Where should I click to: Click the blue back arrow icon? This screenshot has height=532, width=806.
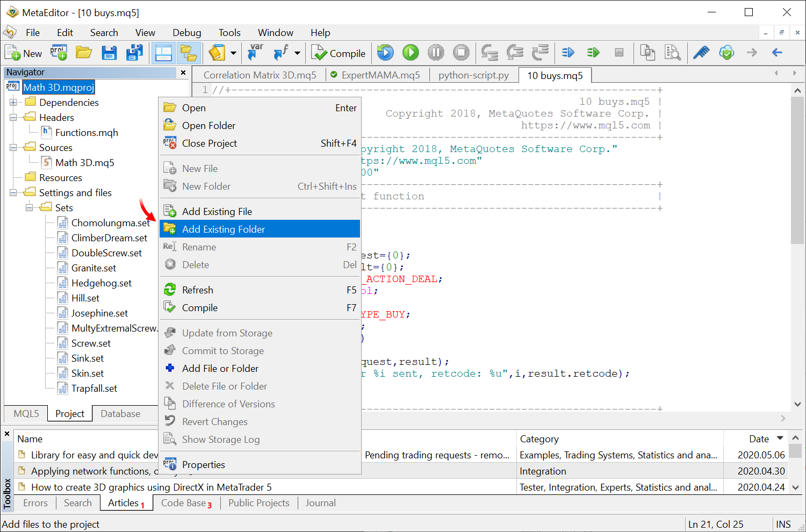[777, 53]
